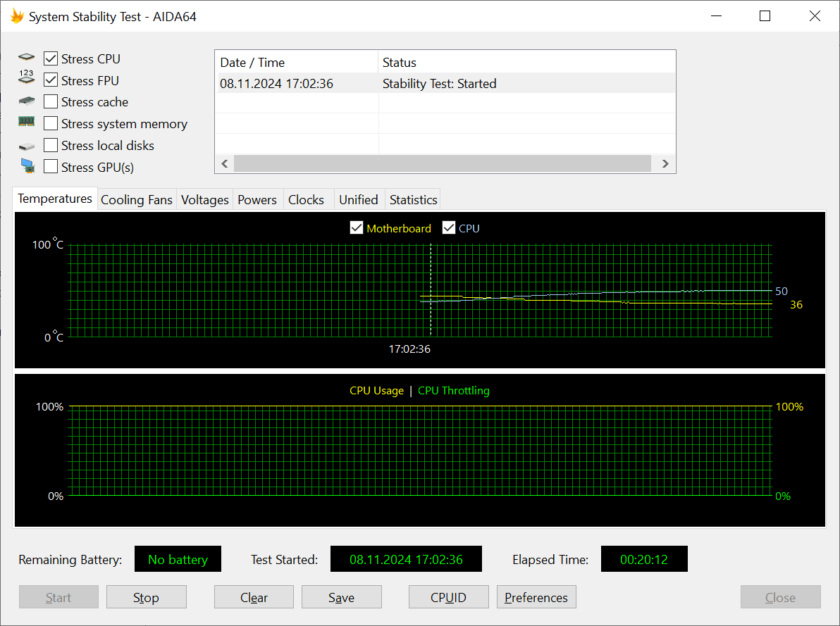840x626 pixels.
Task: Click the Clear button
Action: tap(254, 597)
